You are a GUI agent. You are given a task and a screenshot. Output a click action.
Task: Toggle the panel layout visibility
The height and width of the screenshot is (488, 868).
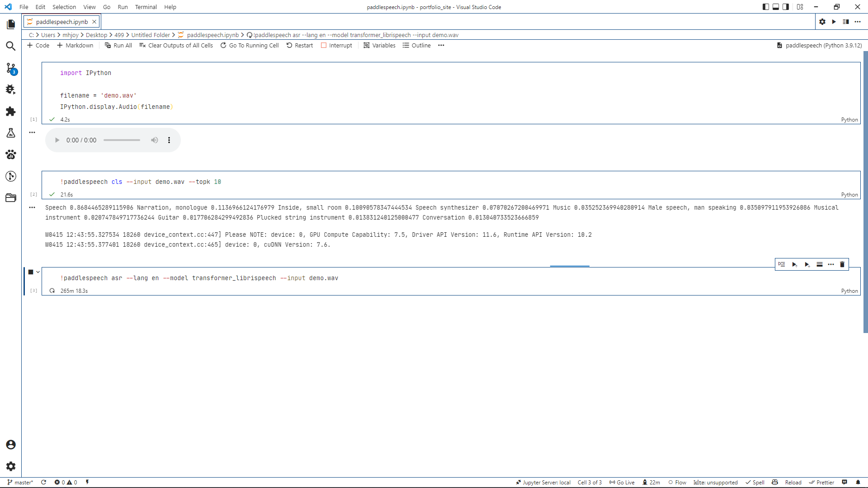(x=776, y=7)
